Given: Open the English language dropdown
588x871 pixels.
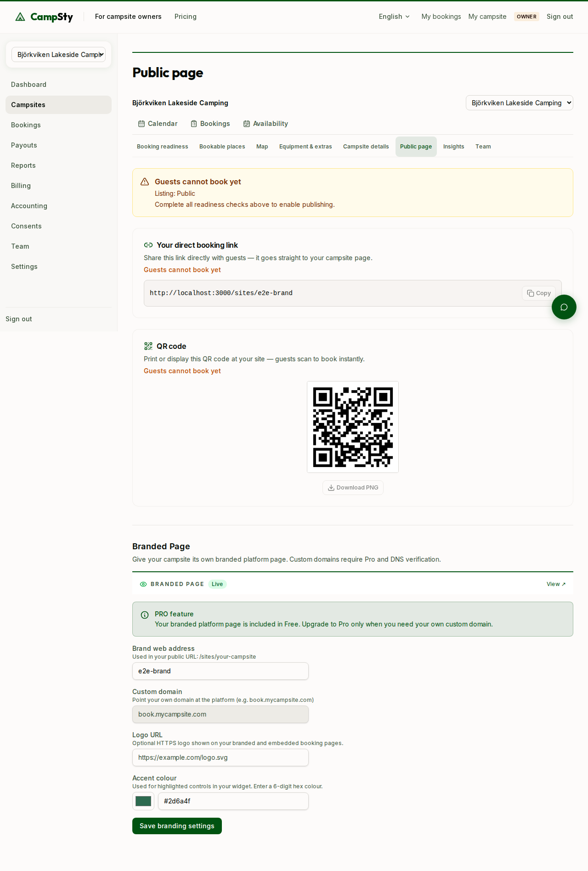Looking at the screenshot, I should coord(394,17).
